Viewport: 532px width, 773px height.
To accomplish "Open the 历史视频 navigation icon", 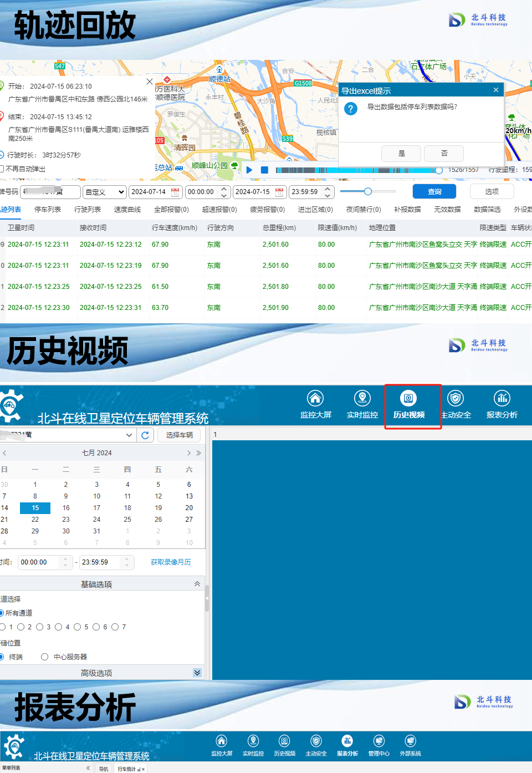I will [x=408, y=399].
